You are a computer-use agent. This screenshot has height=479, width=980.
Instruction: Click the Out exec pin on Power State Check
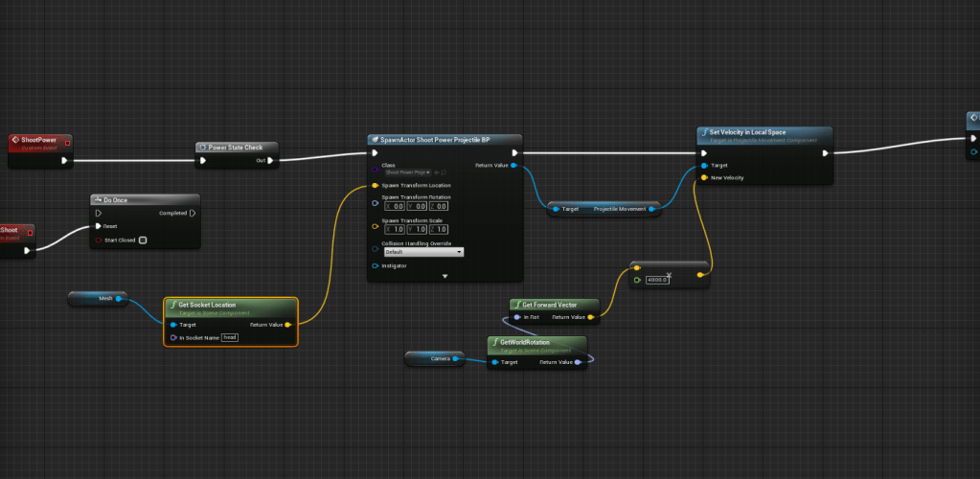tap(271, 161)
